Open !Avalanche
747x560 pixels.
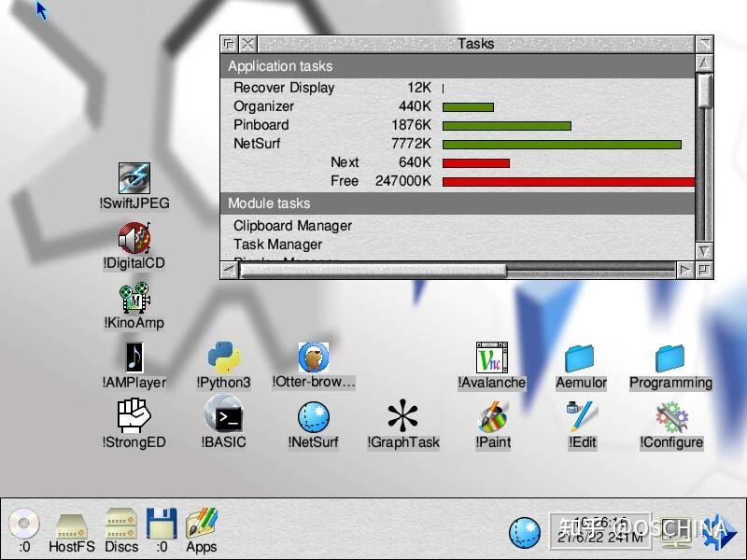coord(492,358)
